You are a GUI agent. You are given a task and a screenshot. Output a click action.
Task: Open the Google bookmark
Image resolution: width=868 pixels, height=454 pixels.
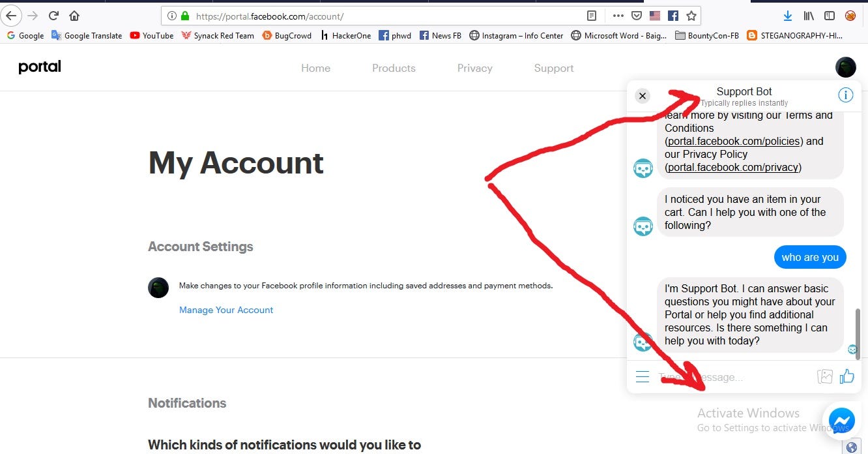click(25, 35)
